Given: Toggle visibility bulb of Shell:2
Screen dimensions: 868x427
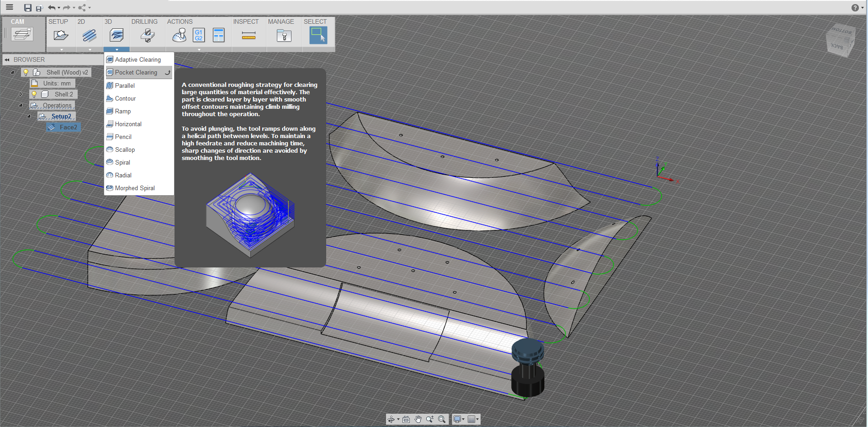Looking at the screenshot, I should click(x=34, y=94).
